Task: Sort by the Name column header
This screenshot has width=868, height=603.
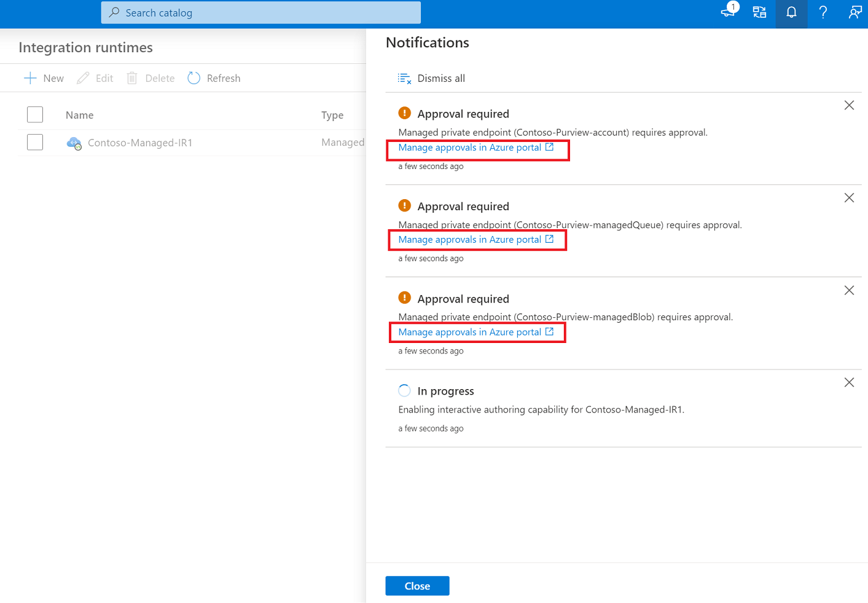Action: 80,115
